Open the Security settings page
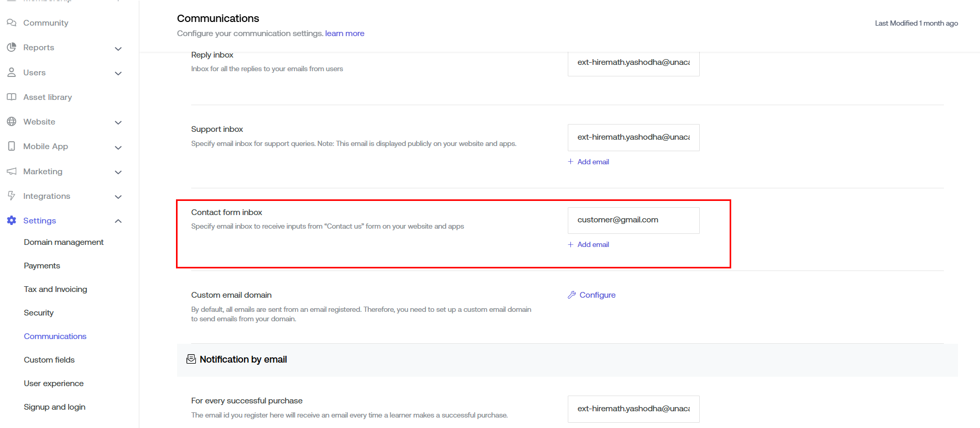The height and width of the screenshot is (428, 980). 39,313
